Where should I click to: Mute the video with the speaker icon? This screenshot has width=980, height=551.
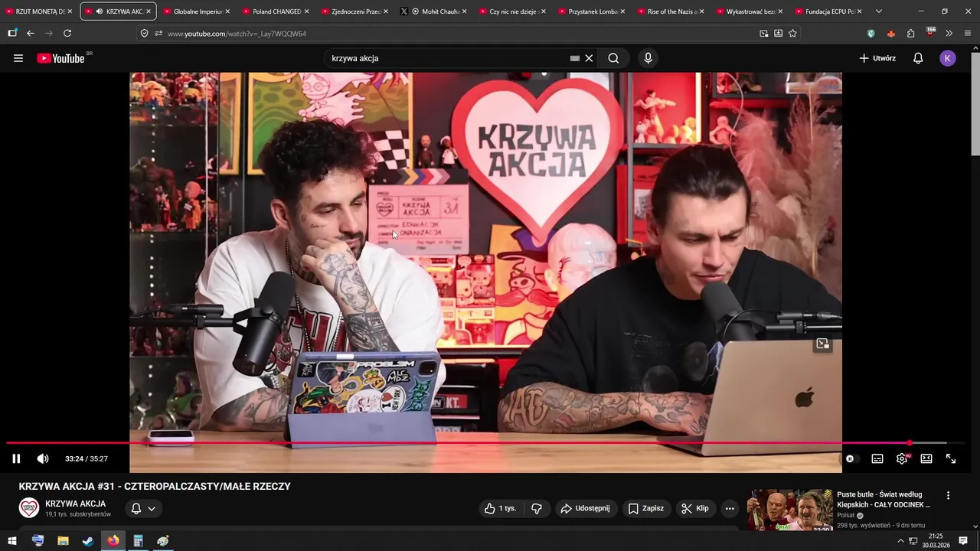pos(43,458)
